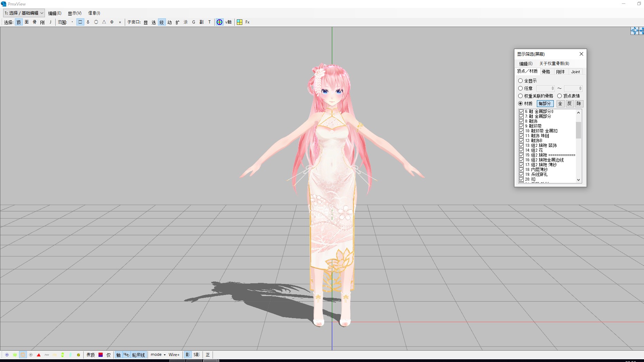This screenshot has width=644, height=362.
Task: Click the red triangle icon in bottom toolbar
Action: point(39,355)
